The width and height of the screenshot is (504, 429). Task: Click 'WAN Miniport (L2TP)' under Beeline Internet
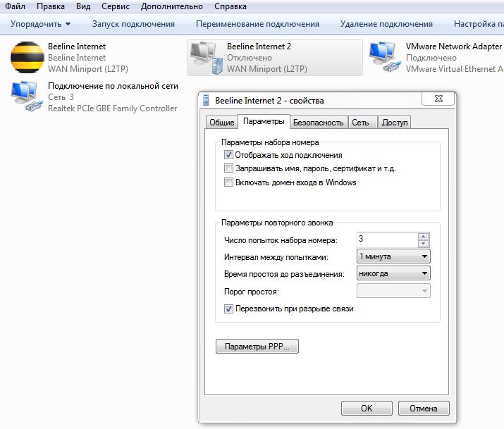coord(88,69)
